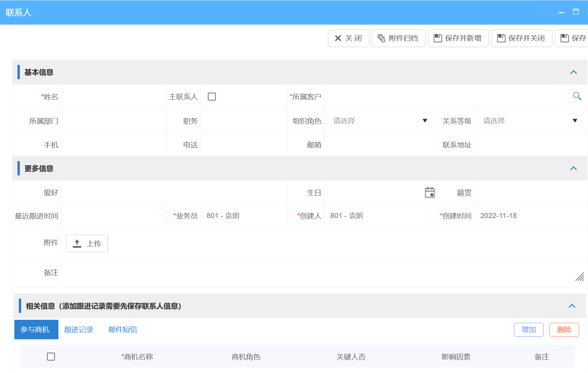Click the magnifier icon to search 所属客户

click(x=577, y=97)
